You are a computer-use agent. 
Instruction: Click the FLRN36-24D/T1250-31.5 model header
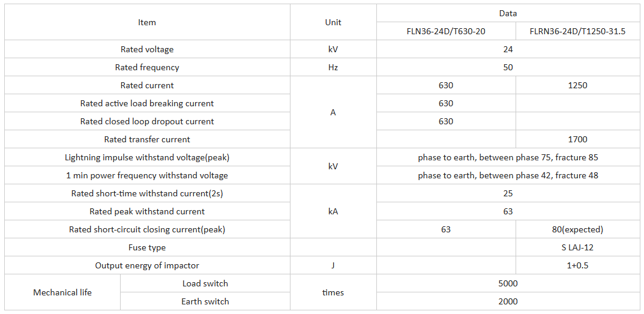577,31
